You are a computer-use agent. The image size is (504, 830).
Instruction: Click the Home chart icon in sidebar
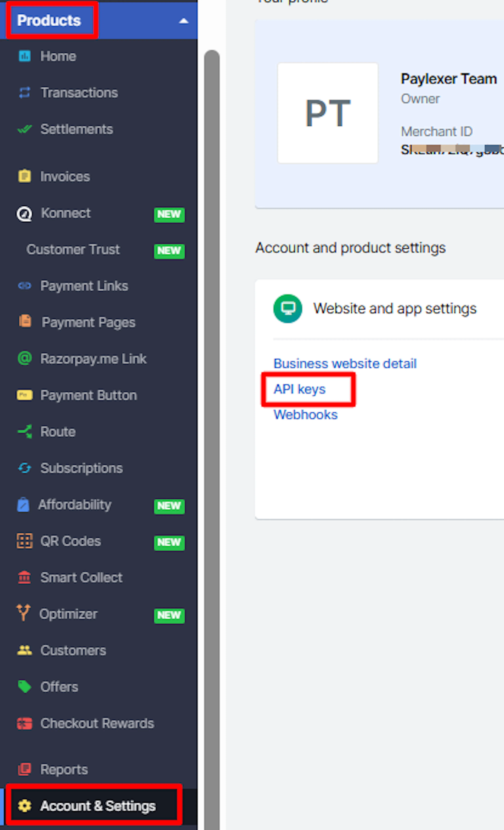tap(24, 56)
